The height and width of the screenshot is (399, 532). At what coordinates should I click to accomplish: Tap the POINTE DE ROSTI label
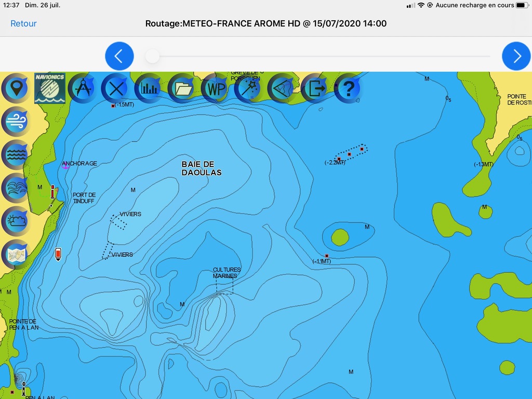coord(519,99)
